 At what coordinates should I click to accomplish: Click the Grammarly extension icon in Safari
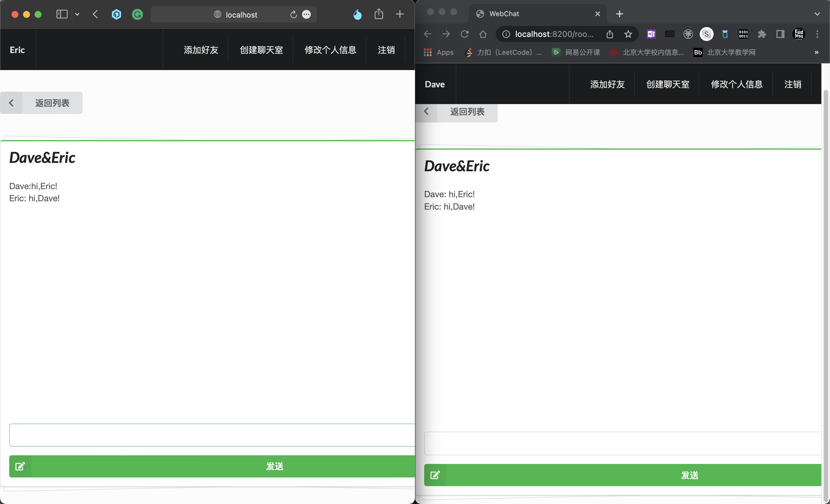[137, 14]
